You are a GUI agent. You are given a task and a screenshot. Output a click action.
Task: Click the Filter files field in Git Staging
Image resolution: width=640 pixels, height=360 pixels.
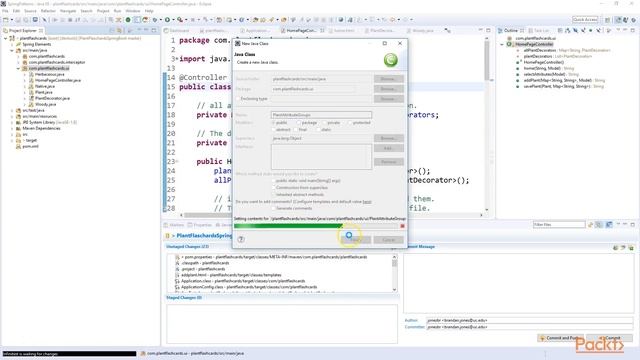(x=559, y=224)
